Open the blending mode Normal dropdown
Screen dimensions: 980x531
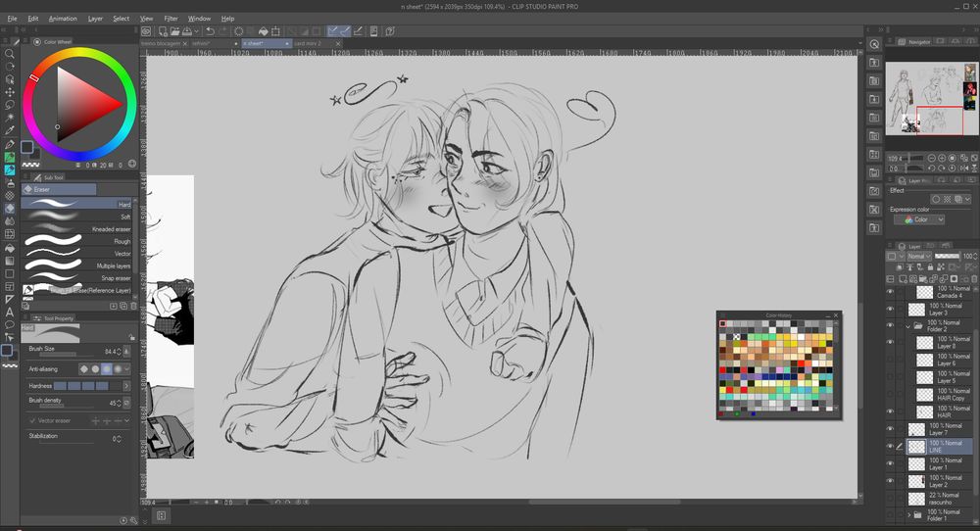[x=918, y=256]
